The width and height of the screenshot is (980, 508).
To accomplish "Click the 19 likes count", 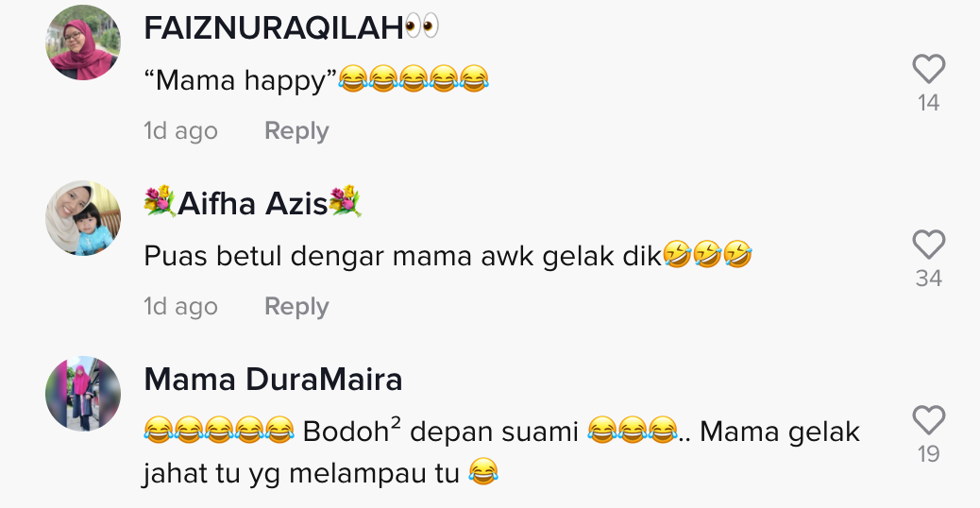I will pyautogui.click(x=929, y=453).
